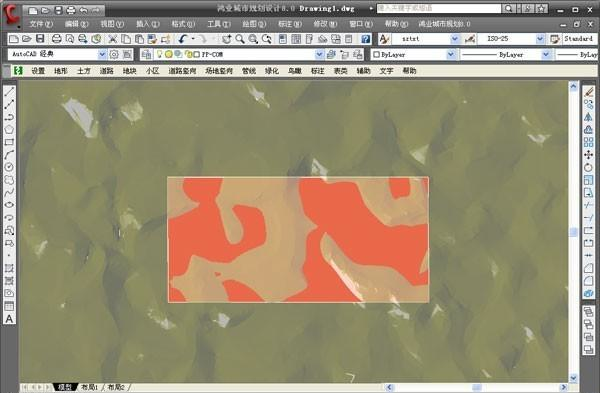Switch to the 模型 model tab
Viewport: 600px width, 393px height.
click(65, 387)
